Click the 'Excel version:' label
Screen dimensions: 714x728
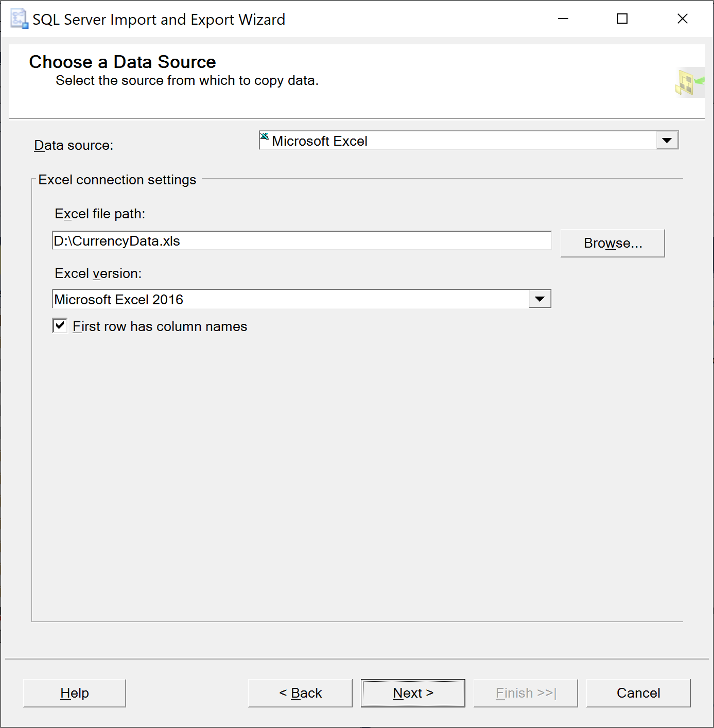98,273
